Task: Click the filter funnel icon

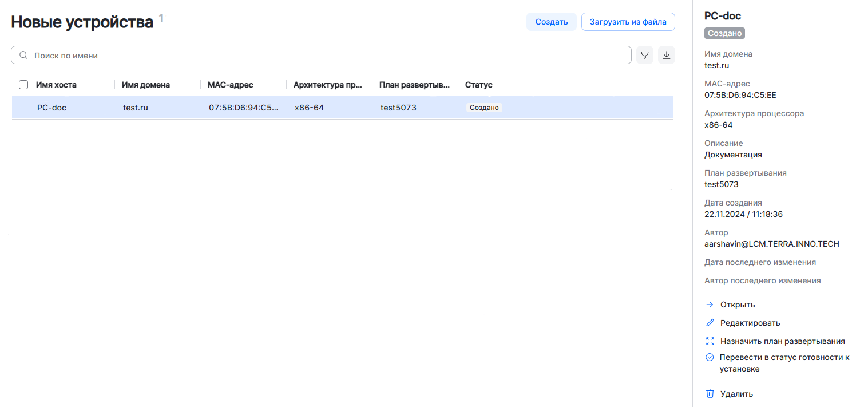Action: click(645, 56)
